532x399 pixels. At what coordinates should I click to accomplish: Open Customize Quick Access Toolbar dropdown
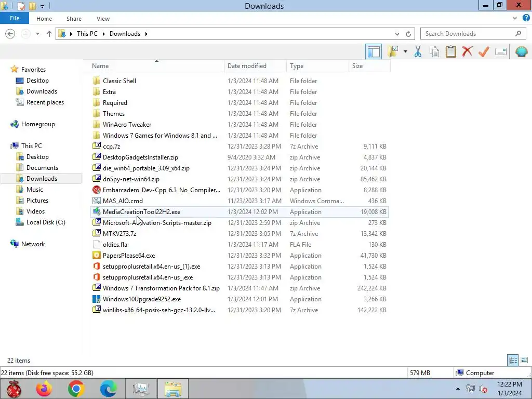pos(42,6)
